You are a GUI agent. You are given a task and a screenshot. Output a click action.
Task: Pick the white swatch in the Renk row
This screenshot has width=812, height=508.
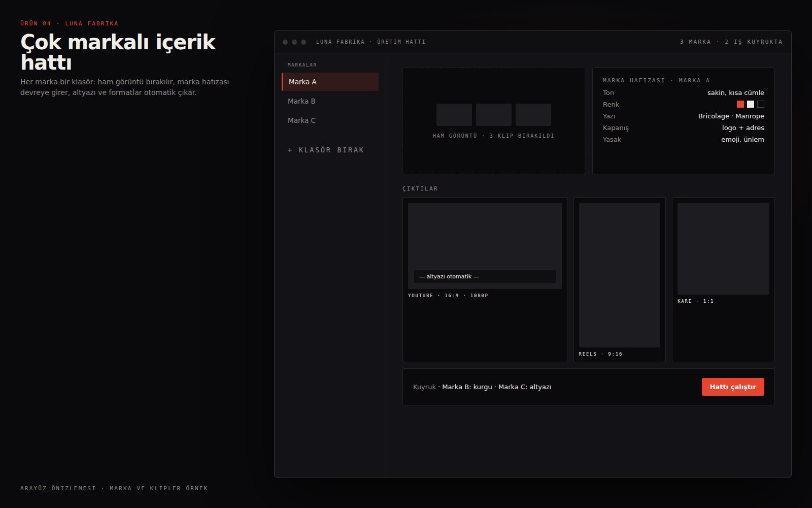coord(751,104)
